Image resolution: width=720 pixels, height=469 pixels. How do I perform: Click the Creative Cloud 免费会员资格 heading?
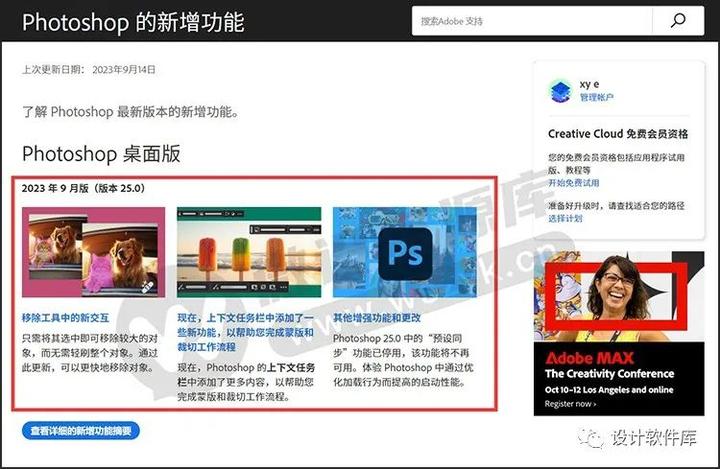click(x=618, y=134)
